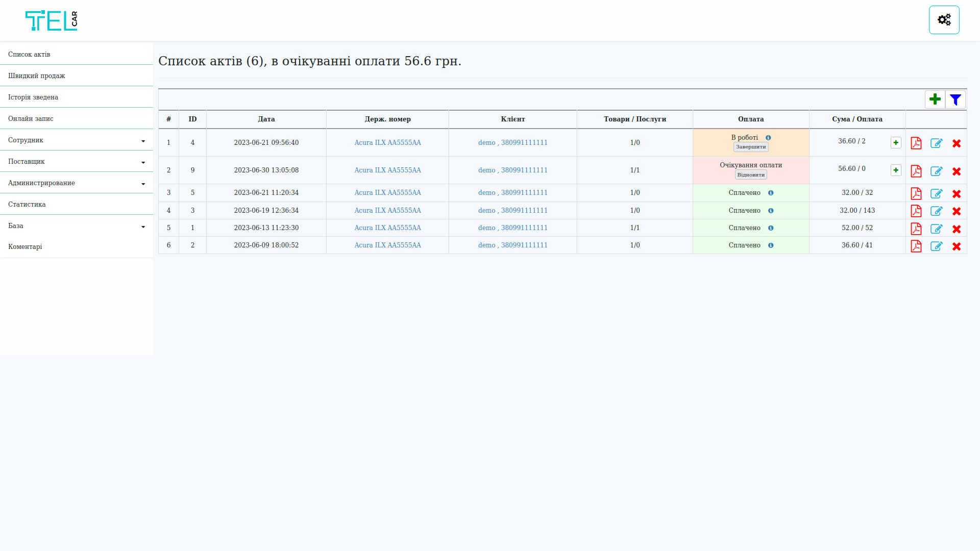Add a new act with green plus
This screenshot has width=980, height=551.
(x=935, y=99)
